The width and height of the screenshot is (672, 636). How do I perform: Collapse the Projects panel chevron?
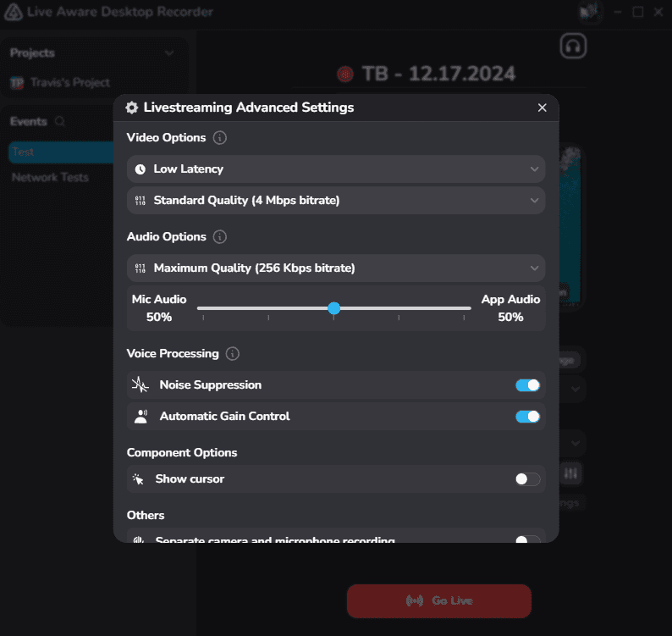click(169, 53)
